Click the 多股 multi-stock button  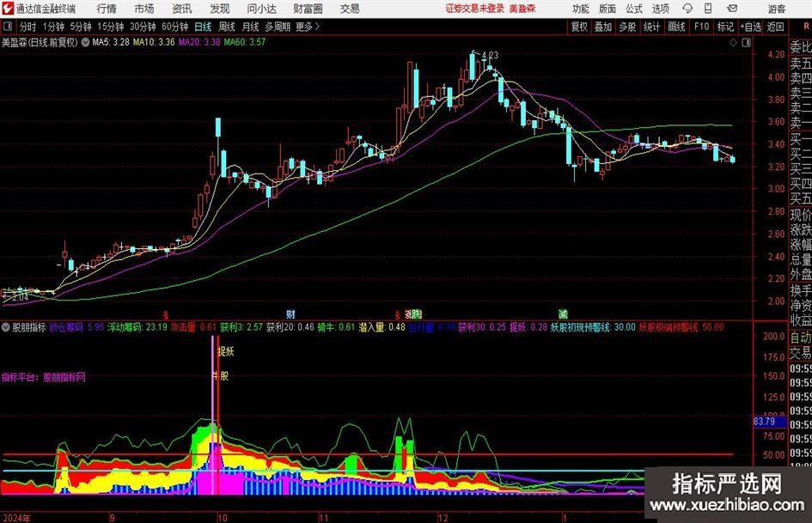(627, 27)
